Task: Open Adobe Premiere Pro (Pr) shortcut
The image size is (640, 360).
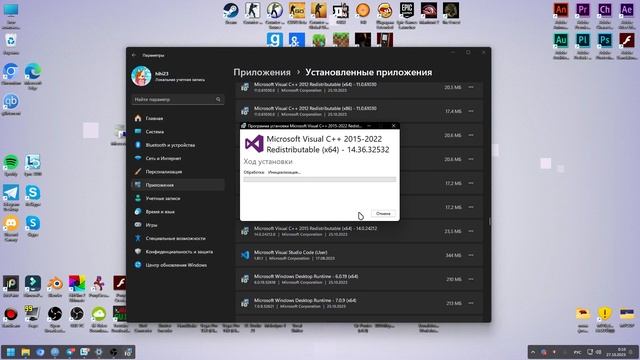Action: pyautogui.click(x=583, y=15)
